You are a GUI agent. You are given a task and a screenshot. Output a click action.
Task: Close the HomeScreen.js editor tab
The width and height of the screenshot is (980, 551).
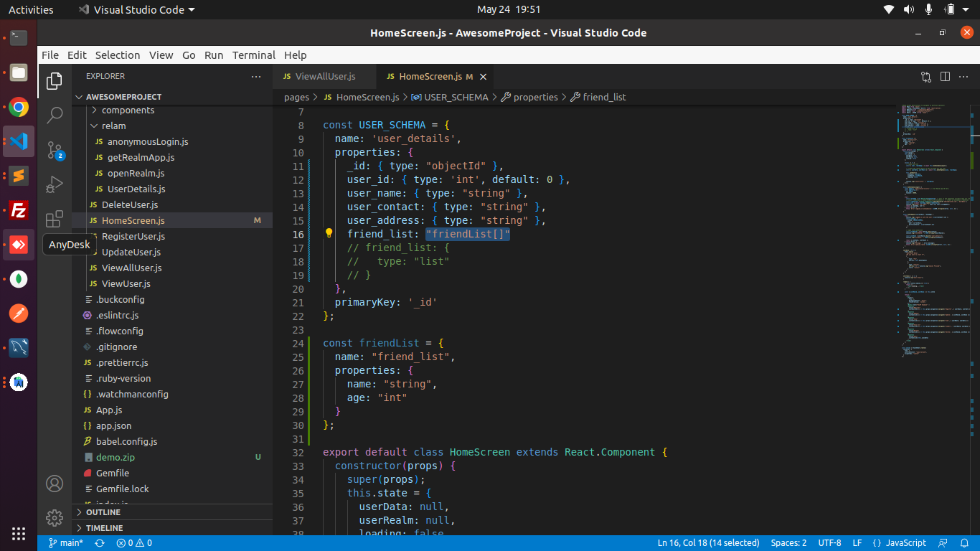tap(483, 77)
